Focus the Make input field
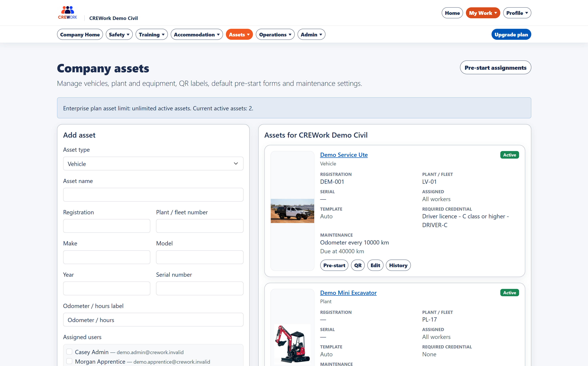 [107, 257]
